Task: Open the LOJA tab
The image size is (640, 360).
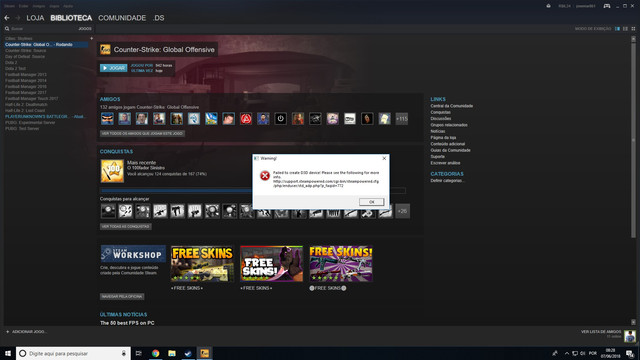Action: pyautogui.click(x=35, y=18)
